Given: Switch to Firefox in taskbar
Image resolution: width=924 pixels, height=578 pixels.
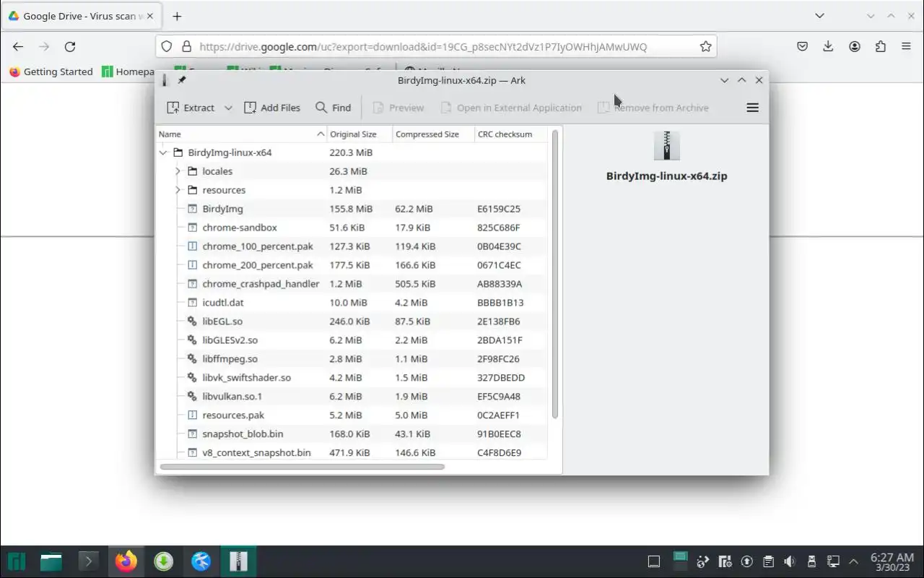Looking at the screenshot, I should (x=126, y=561).
